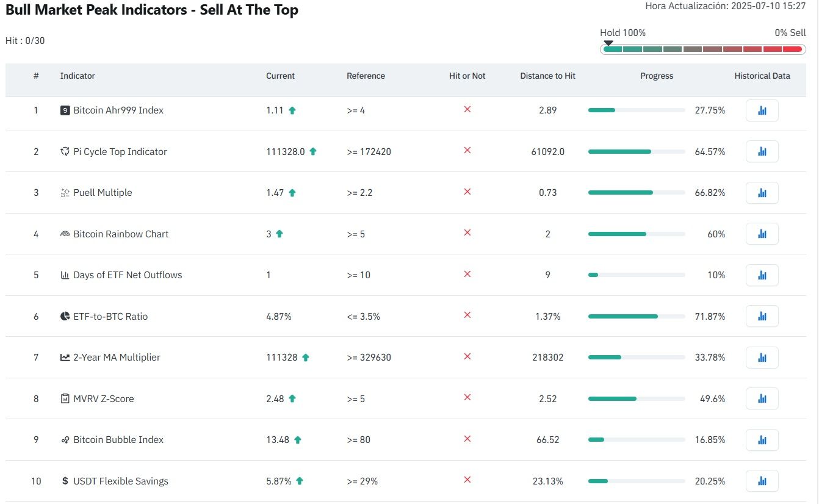Open historical data chart for Bitcoin Ahr999 Index
Image resolution: width=819 pixels, height=504 pixels.
point(762,110)
